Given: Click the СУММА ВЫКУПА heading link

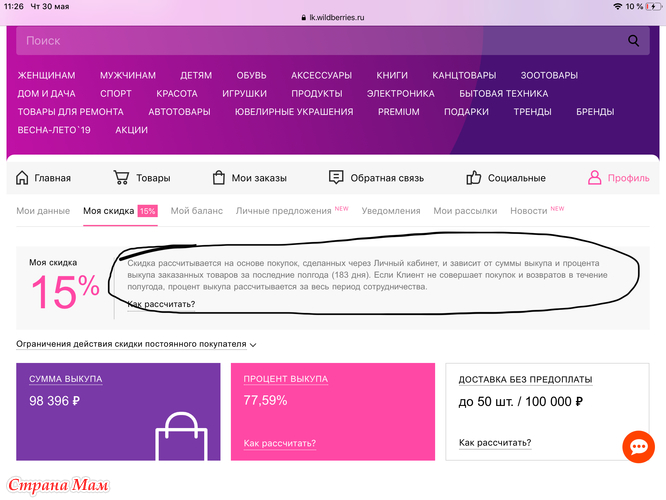Looking at the screenshot, I should click(65, 379).
